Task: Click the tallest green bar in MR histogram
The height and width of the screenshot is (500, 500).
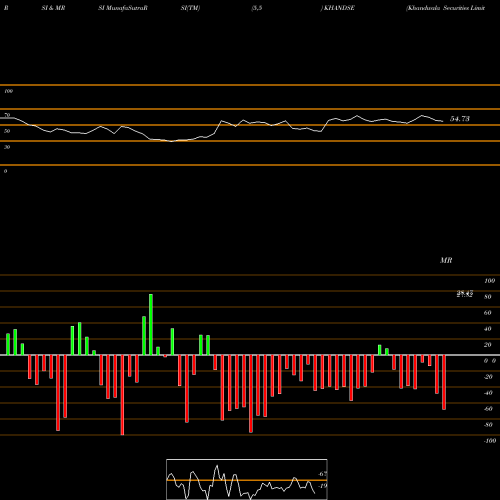Action: click(151, 324)
